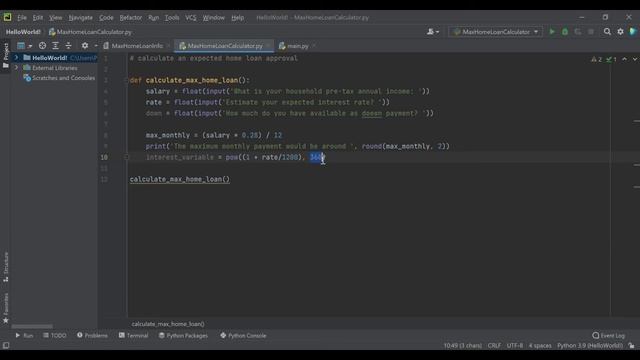
Task: Expand the HelloWorld! project tree node
Action: pyautogui.click(x=16, y=58)
